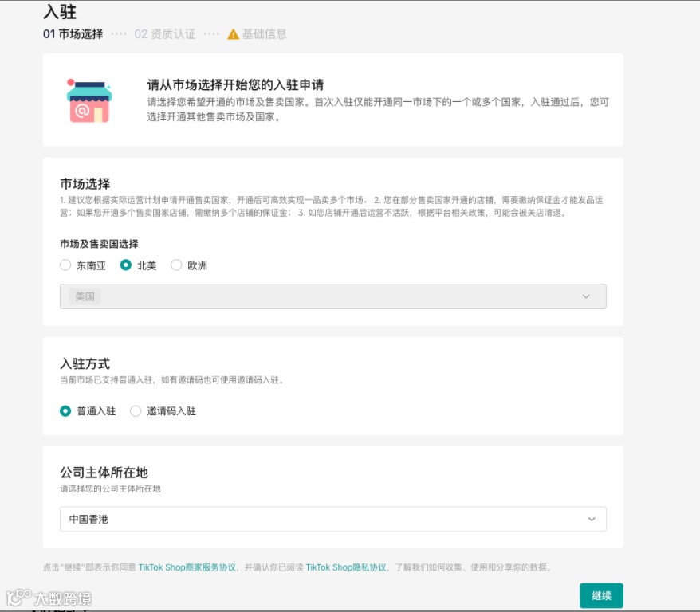The height and width of the screenshot is (612, 700).
Task: Choose 普通入驻 onboarding method
Action: click(x=65, y=411)
